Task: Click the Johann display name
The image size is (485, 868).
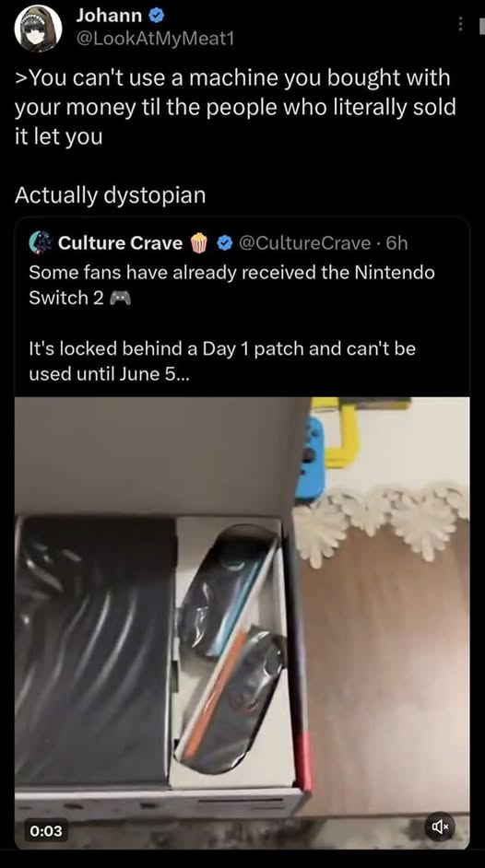Action: click(109, 16)
